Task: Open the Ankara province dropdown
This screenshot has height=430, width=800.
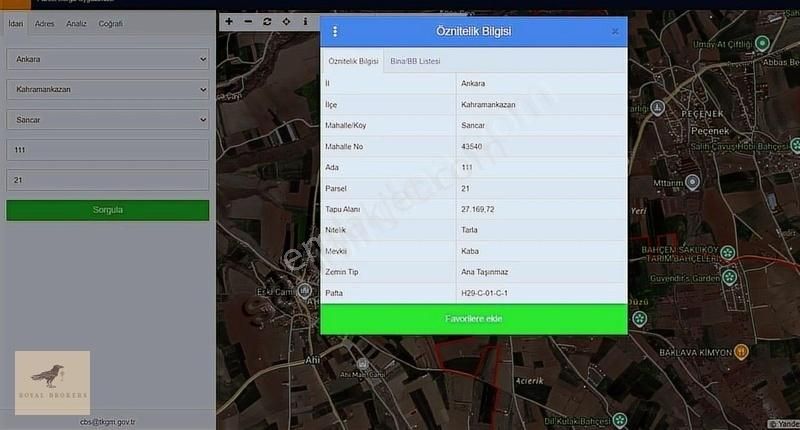Action: [108, 59]
